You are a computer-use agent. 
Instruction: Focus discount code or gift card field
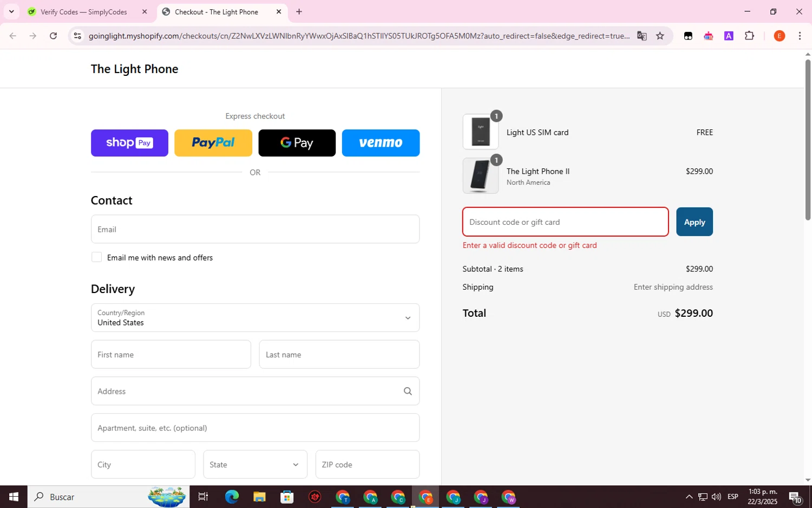[565, 222]
